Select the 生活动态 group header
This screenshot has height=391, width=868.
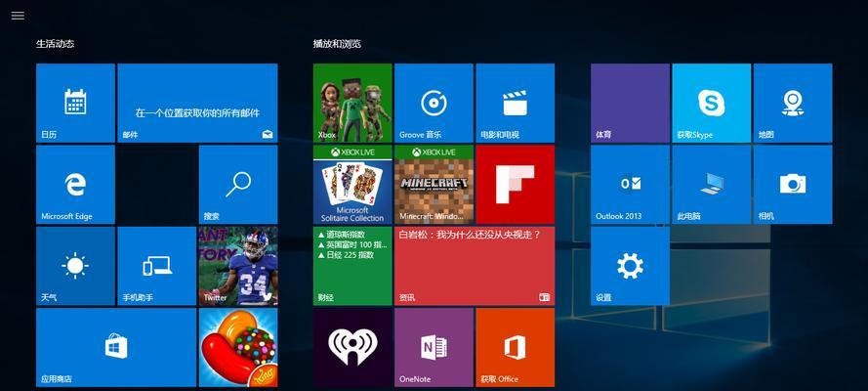coord(56,43)
